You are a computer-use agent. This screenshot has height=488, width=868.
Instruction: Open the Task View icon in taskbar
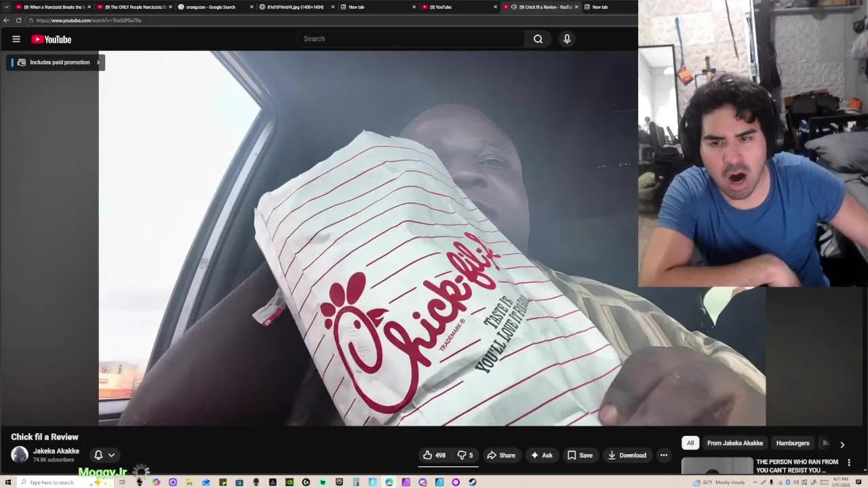point(122,483)
